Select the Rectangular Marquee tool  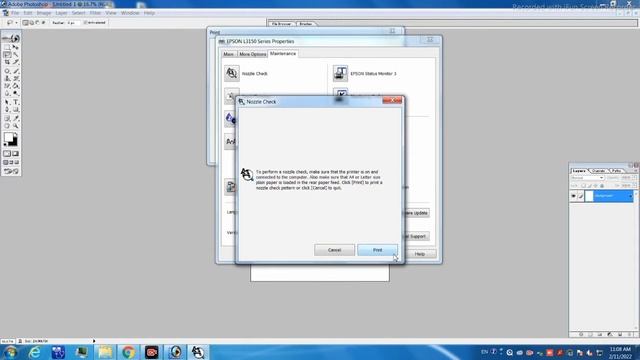click(7, 47)
